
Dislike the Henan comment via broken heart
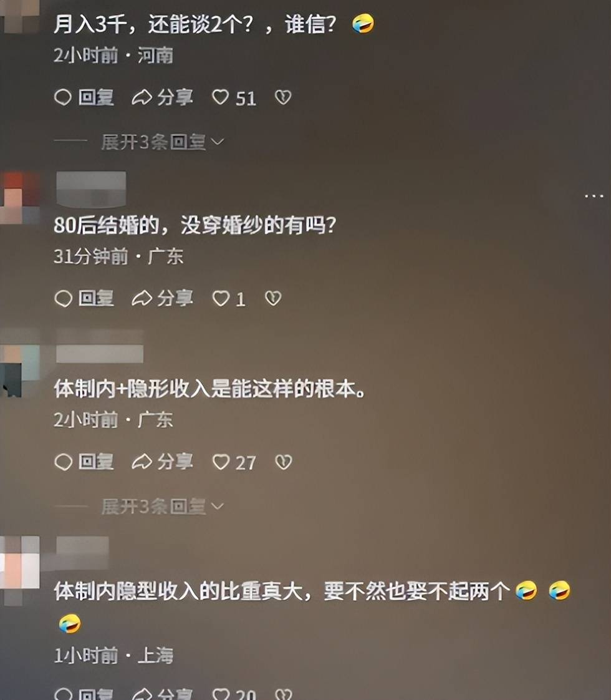[283, 97]
